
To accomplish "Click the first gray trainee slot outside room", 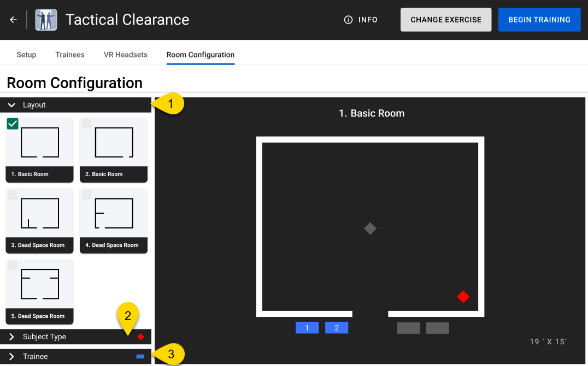I will tap(408, 328).
